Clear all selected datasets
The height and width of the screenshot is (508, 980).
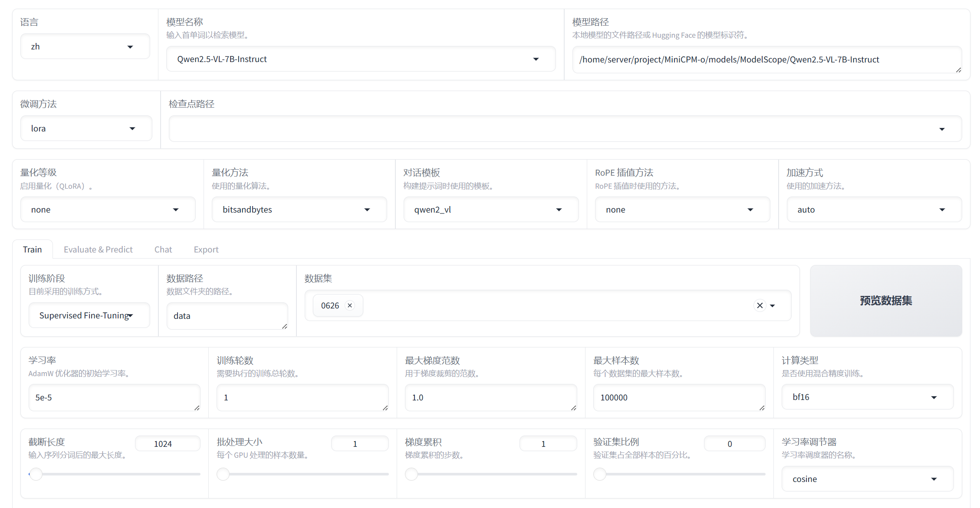click(760, 305)
